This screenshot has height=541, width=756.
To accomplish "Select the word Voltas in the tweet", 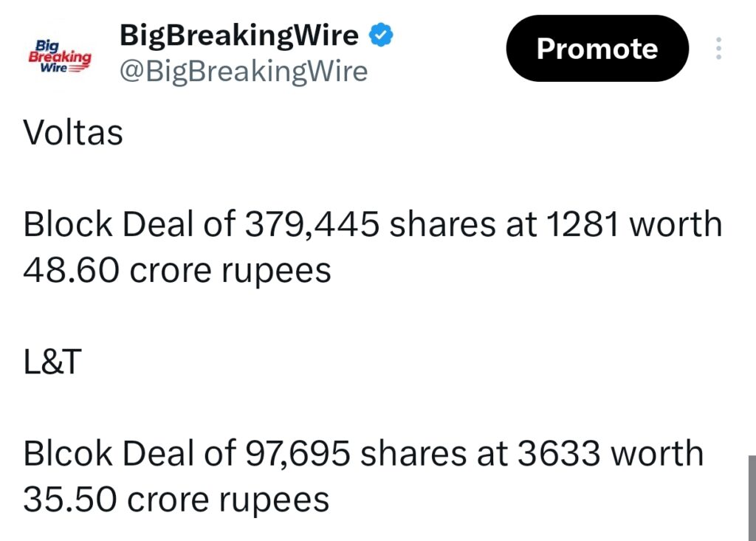I will point(72,133).
